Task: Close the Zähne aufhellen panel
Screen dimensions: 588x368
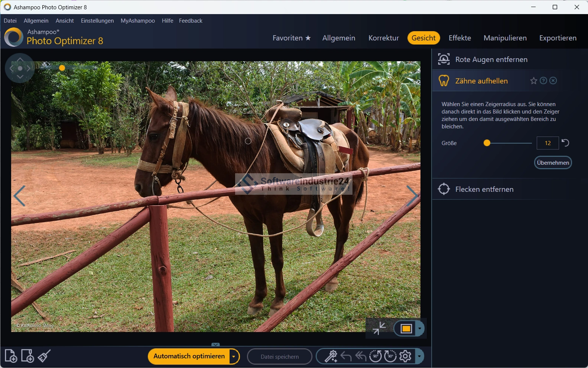Action: 553,81
